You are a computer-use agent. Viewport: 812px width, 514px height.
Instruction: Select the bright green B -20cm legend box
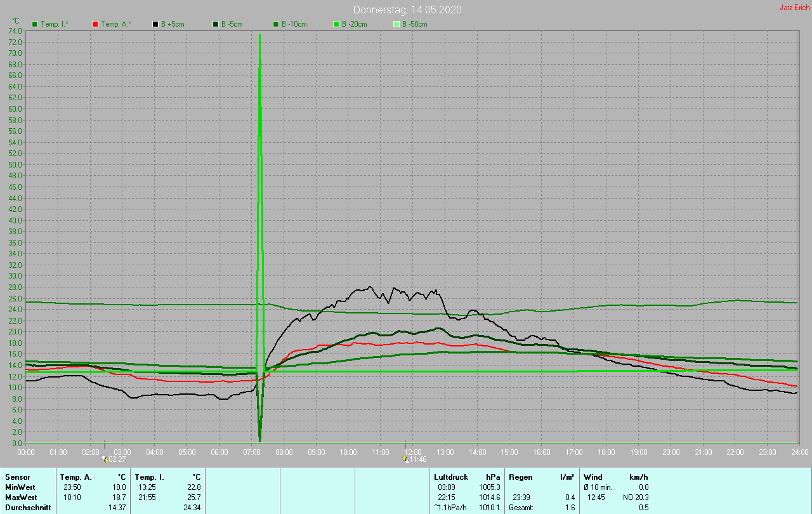(x=336, y=24)
